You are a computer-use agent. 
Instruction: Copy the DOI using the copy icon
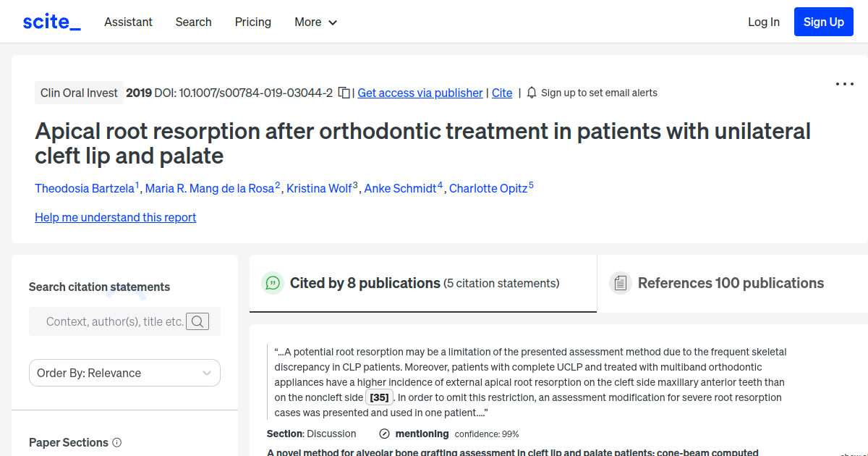coord(344,93)
